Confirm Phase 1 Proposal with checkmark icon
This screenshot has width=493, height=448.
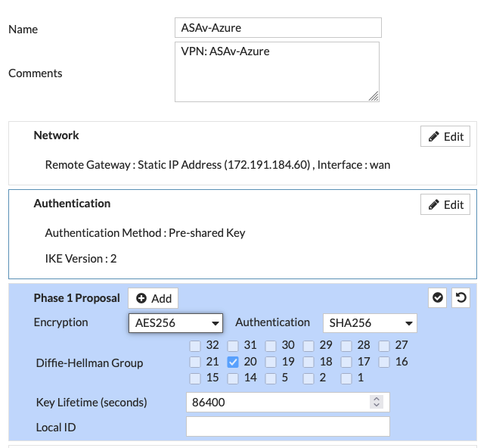click(438, 298)
